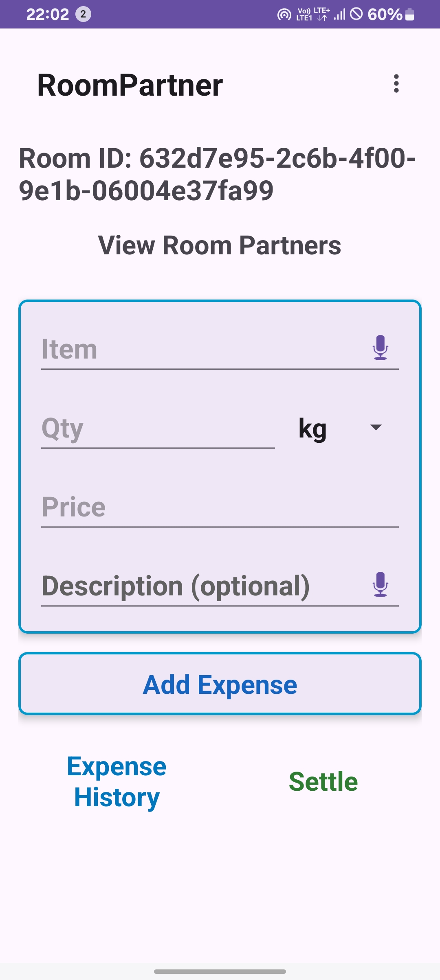Focus the Item input field
The image size is (440, 980).
[x=220, y=349]
